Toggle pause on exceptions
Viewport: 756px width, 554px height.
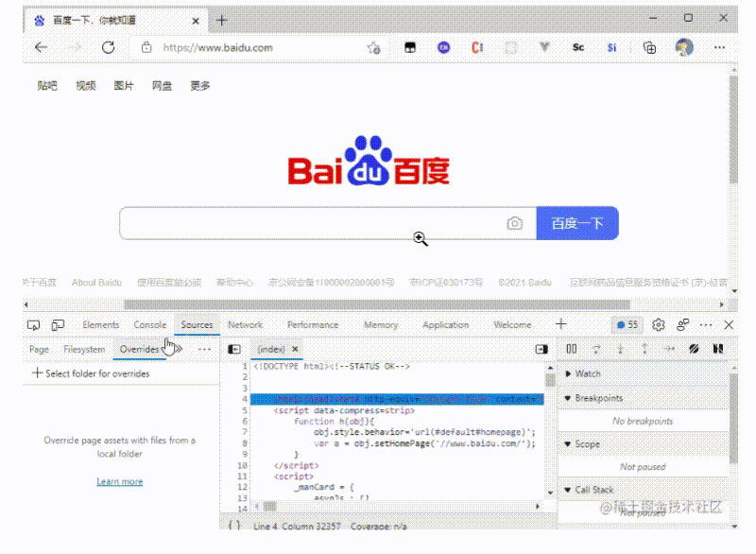coord(718,349)
